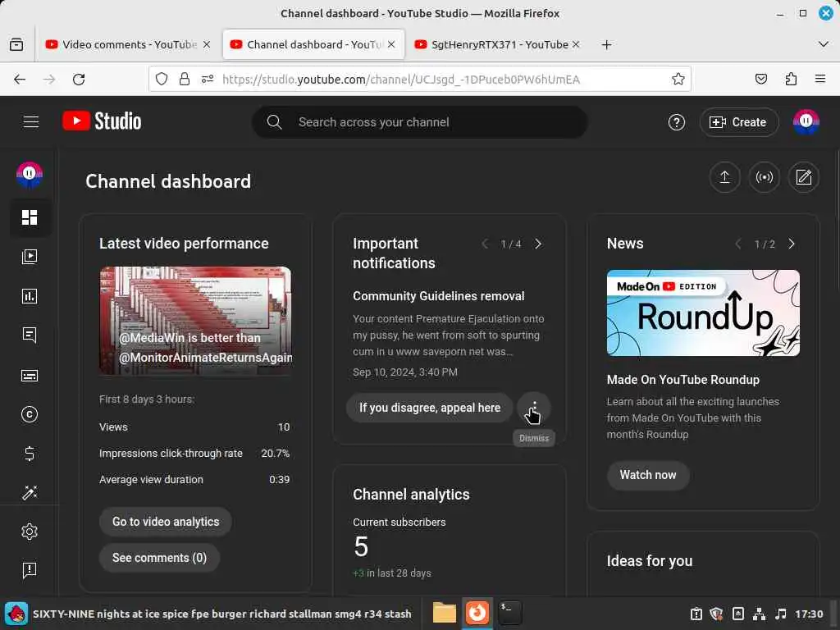The image size is (840, 630).
Task: Open Copyright from the sidebar
Action: (x=30, y=414)
